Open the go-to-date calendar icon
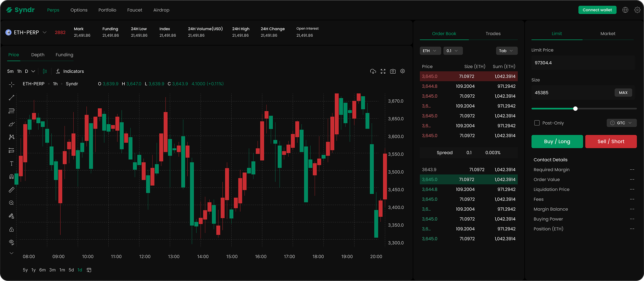The image size is (644, 281). point(89,270)
